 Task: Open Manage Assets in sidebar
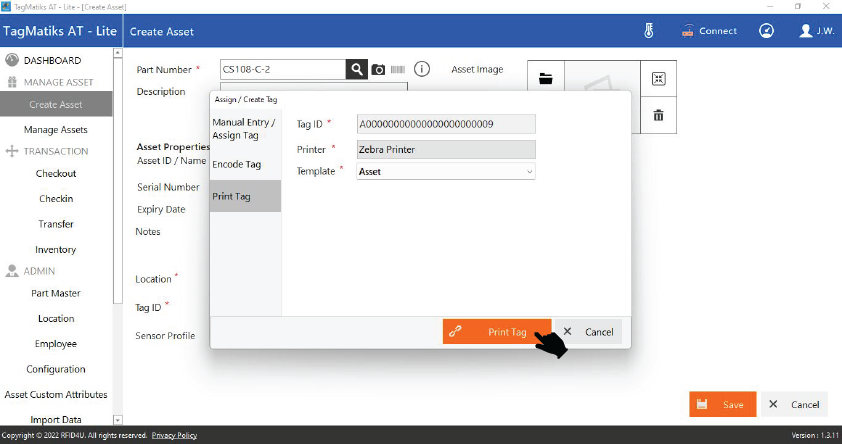[56, 130]
